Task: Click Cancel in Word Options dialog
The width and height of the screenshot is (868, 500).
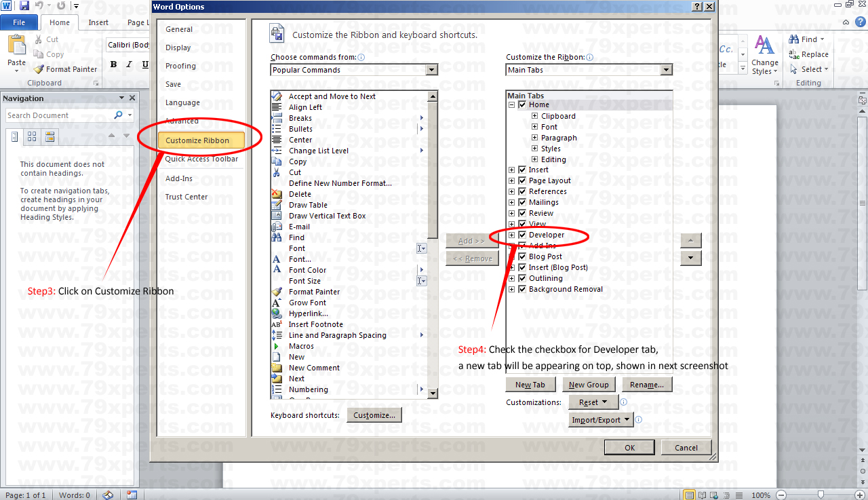Action: tap(686, 447)
